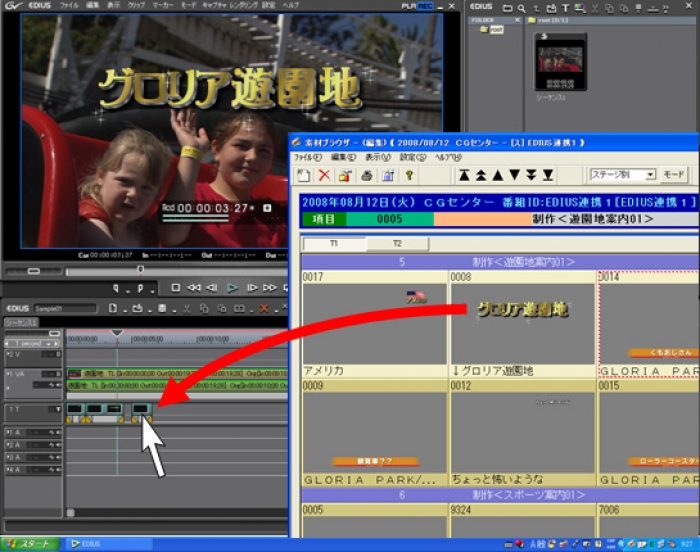
Task: Toggle audio mute on the 1 VA track
Action: tap(58, 385)
